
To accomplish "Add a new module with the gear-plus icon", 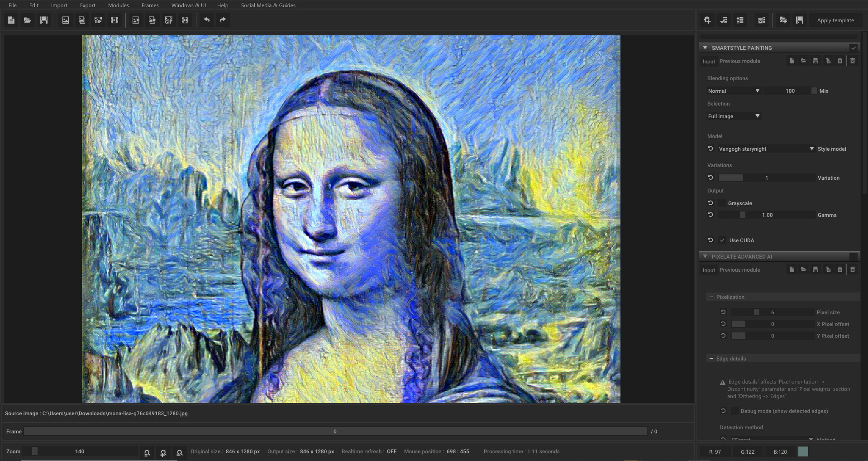I will coord(707,20).
